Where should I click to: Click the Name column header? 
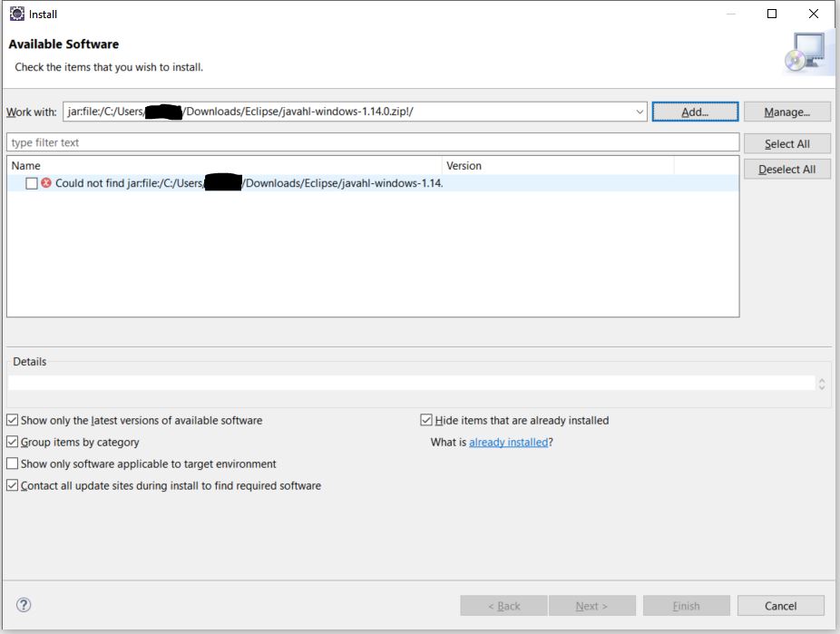tap(224, 165)
